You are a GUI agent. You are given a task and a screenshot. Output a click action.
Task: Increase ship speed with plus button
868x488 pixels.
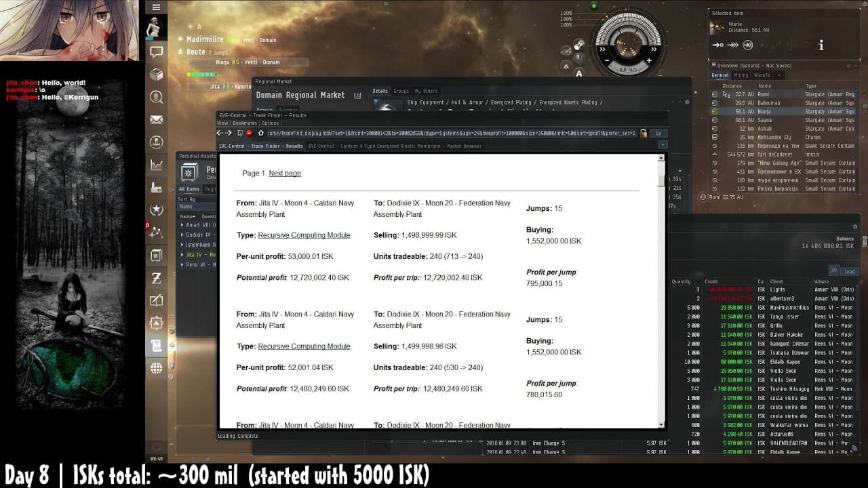(649, 61)
